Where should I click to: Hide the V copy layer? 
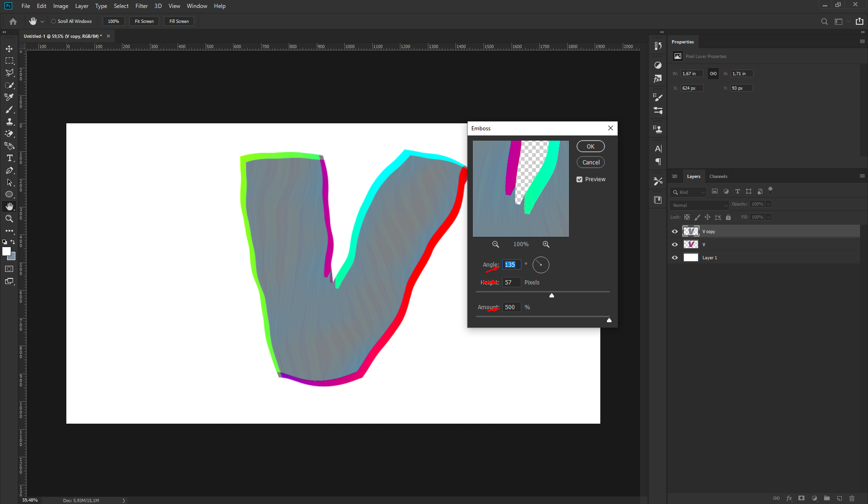pos(675,231)
